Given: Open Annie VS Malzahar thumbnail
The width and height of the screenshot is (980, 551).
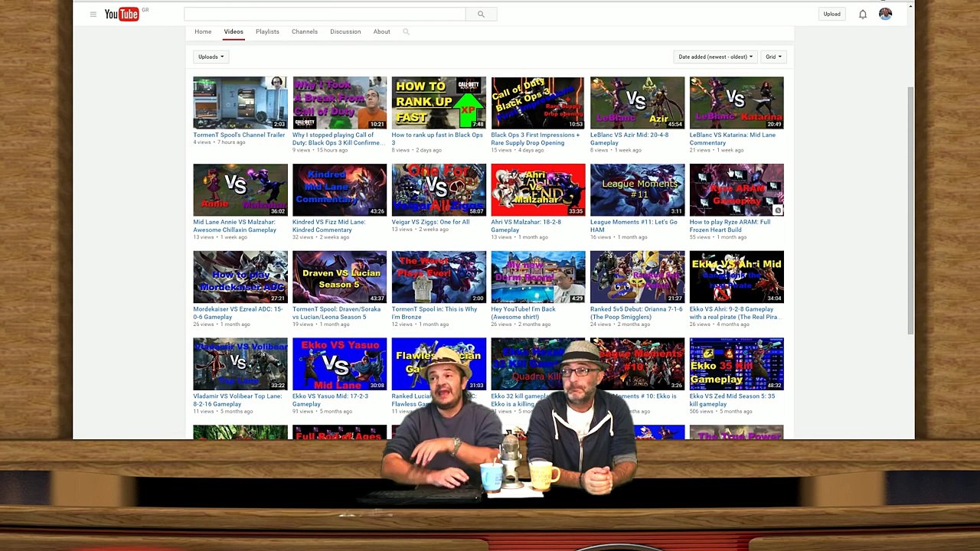Looking at the screenshot, I should (x=240, y=190).
